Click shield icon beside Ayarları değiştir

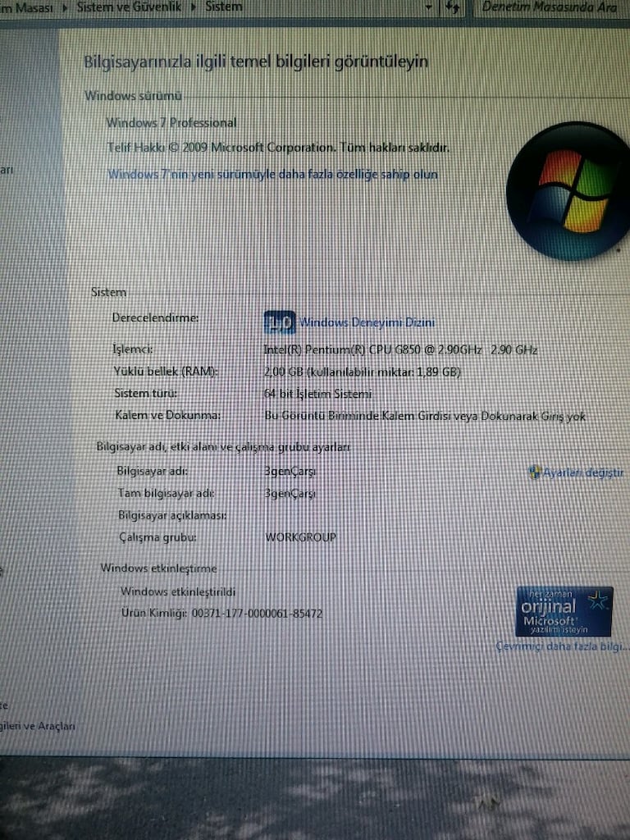tap(534, 472)
